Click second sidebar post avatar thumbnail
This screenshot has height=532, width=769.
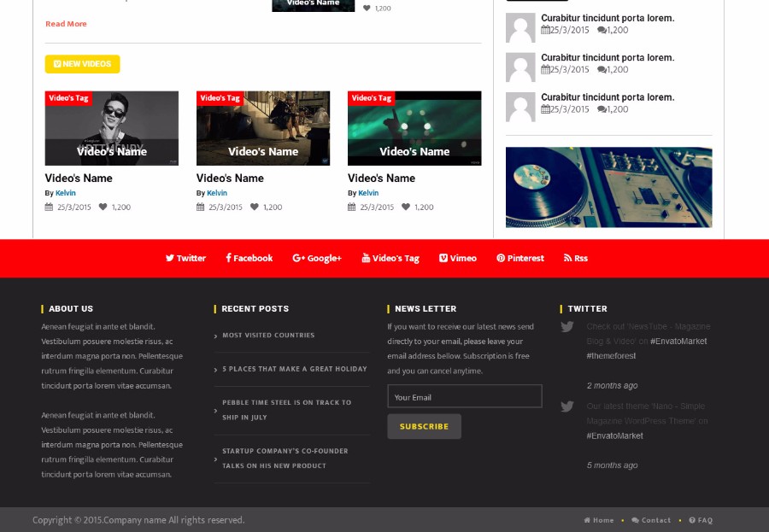coord(520,67)
